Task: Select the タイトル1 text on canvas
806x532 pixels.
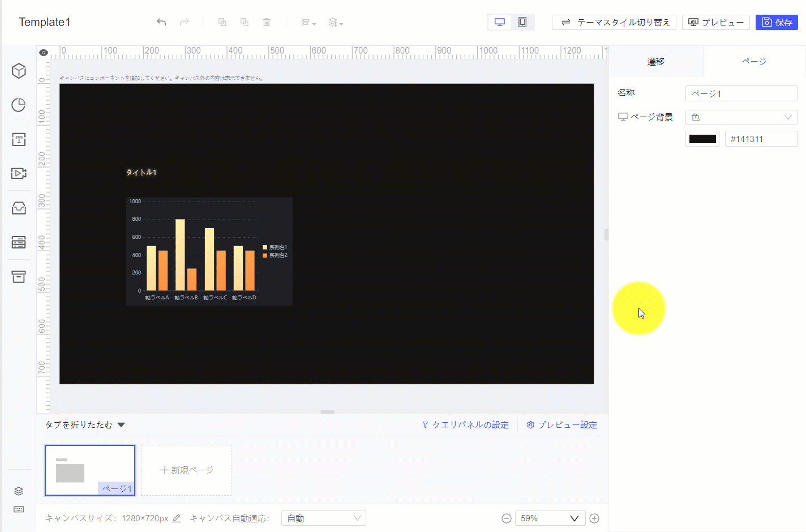Action: coord(141,172)
